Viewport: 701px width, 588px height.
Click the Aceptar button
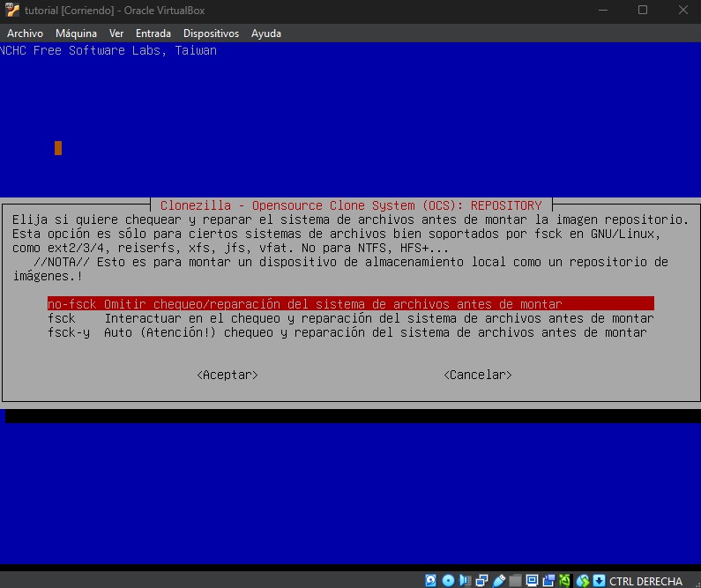click(227, 375)
